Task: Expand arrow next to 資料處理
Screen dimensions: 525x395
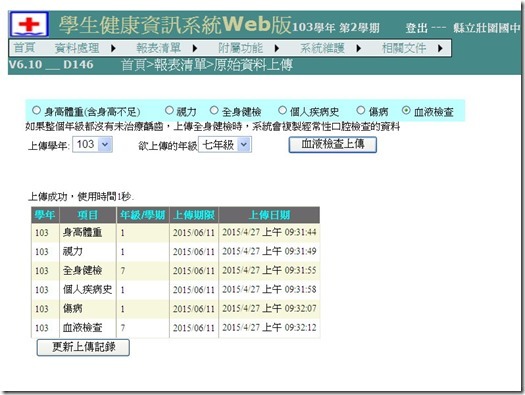Action: (113, 49)
